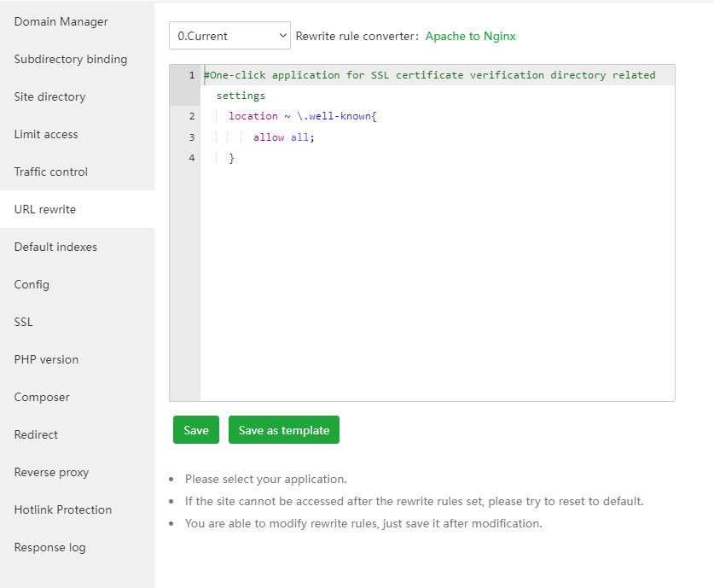The image size is (714, 588).
Task: Click the green Save button
Action: (196, 430)
